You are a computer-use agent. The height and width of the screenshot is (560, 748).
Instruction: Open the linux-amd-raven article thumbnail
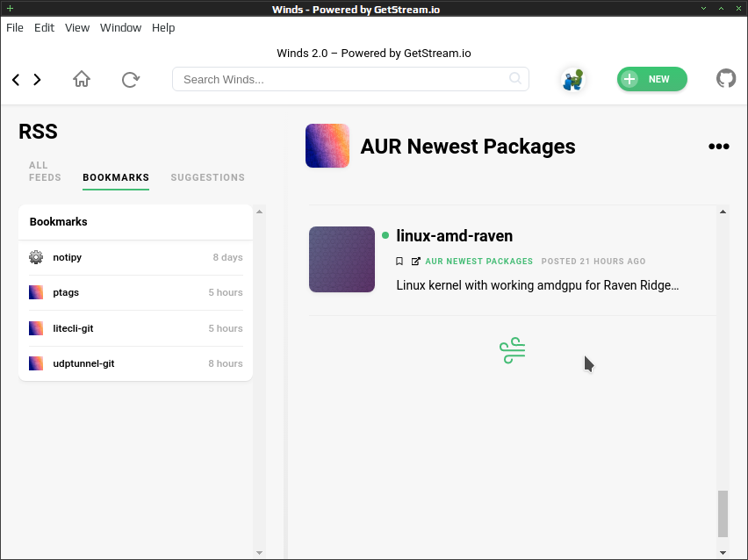click(x=342, y=260)
